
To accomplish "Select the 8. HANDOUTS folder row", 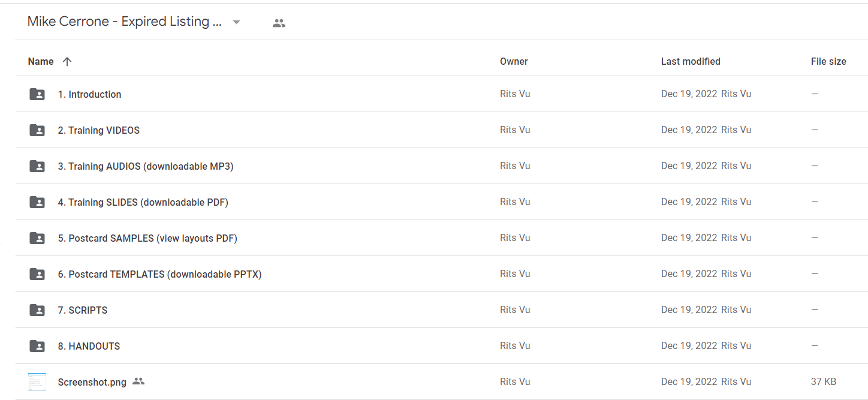I will click(441, 346).
